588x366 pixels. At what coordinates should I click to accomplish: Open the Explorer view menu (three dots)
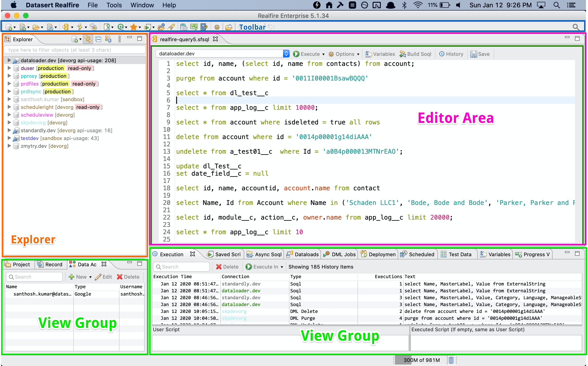(119, 39)
